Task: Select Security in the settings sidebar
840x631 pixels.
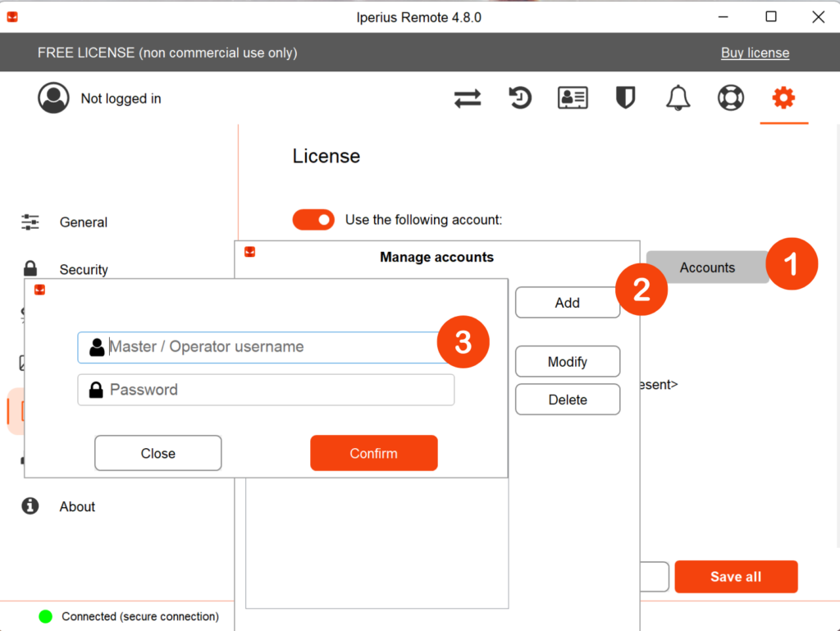Action: 84,269
